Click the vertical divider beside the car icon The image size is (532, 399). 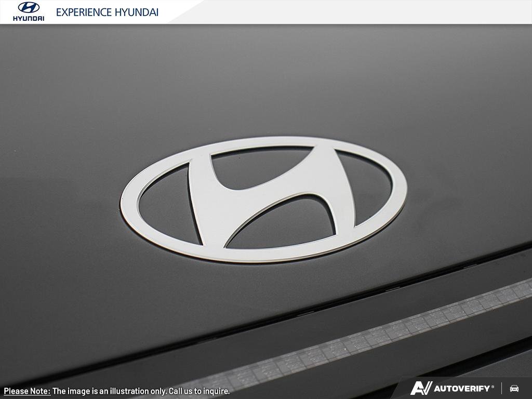(502, 389)
